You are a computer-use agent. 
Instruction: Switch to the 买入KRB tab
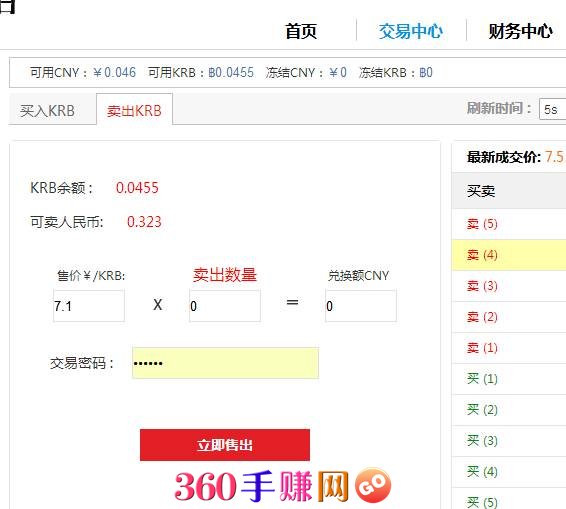click(x=53, y=110)
